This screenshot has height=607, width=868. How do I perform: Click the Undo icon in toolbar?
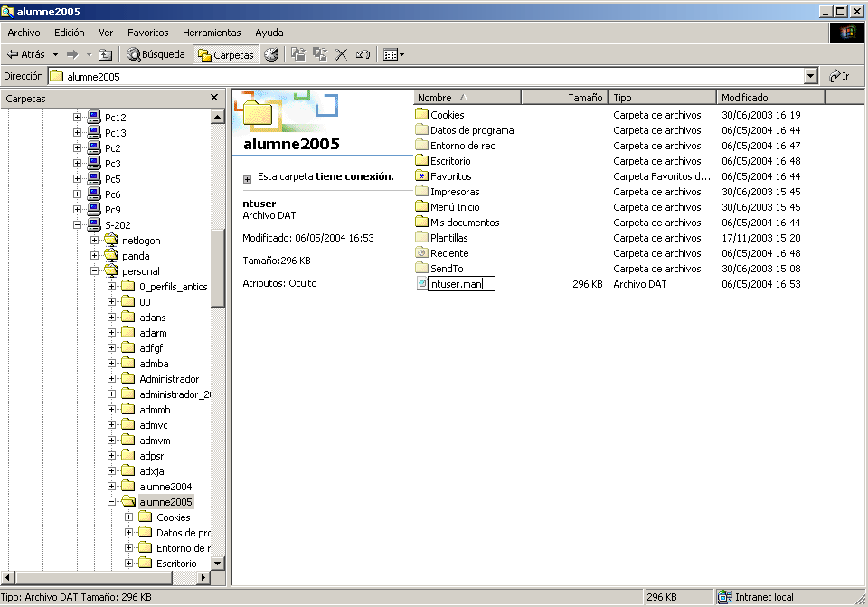(363, 54)
